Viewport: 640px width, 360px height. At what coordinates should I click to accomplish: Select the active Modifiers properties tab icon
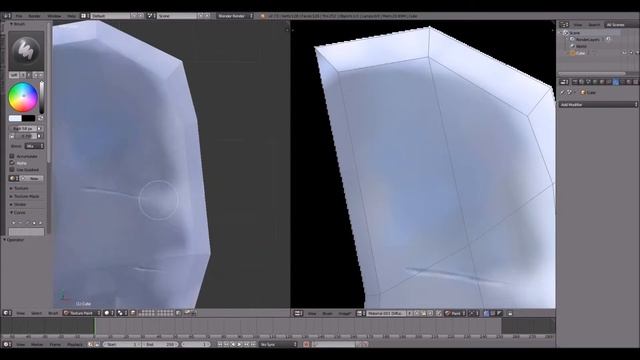616,82
